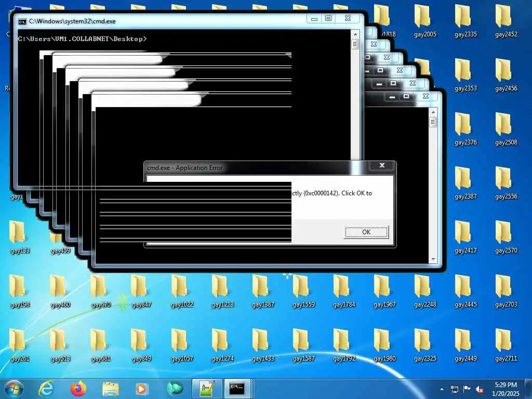Select the gay1784 folder
The image size is (532, 399).
pyautogui.click(x=344, y=291)
